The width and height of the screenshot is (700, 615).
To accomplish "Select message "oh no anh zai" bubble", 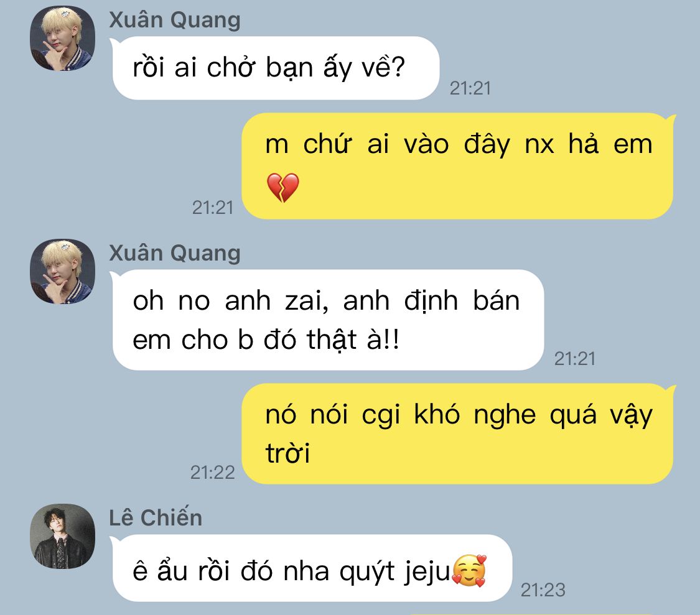I will 328,320.
